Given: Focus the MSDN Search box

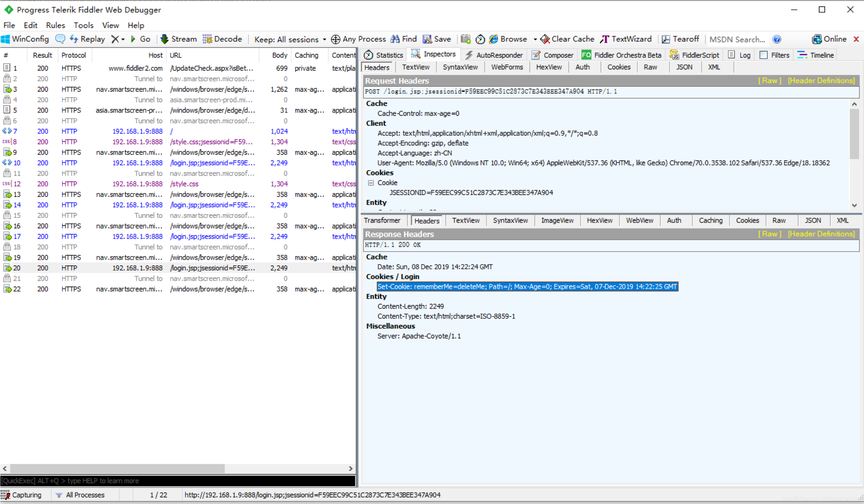Looking at the screenshot, I should click(738, 39).
